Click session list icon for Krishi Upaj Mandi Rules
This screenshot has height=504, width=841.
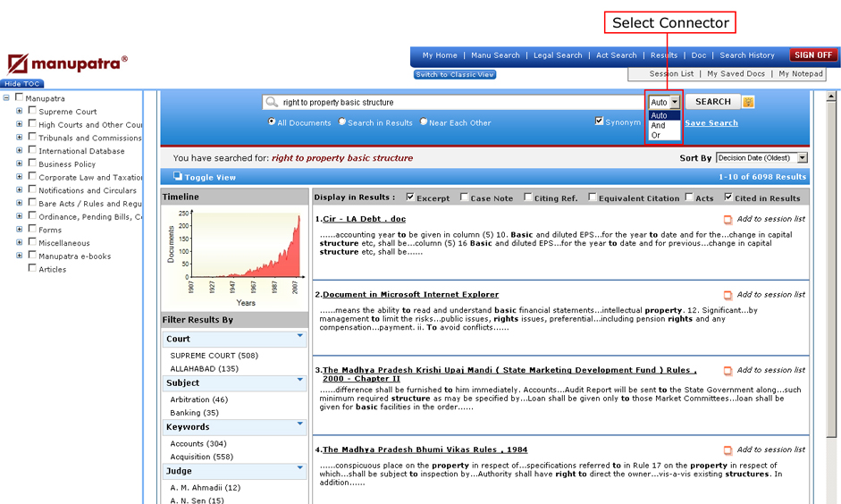coord(727,371)
